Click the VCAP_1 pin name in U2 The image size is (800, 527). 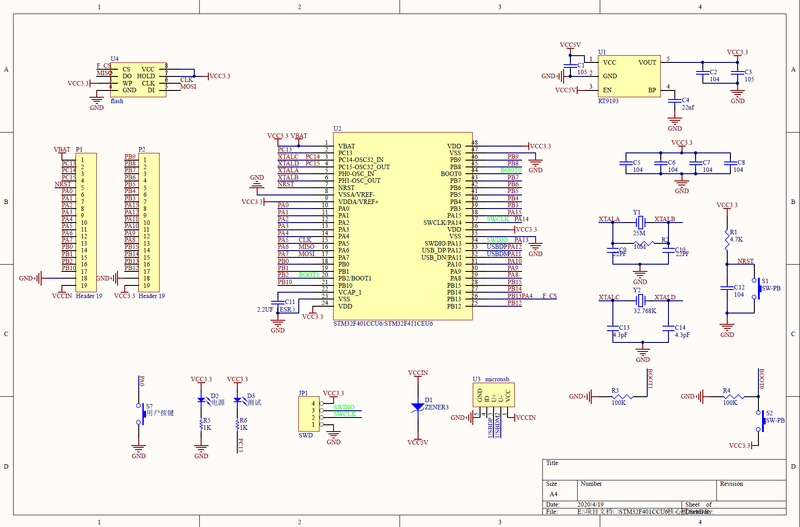tap(349, 292)
